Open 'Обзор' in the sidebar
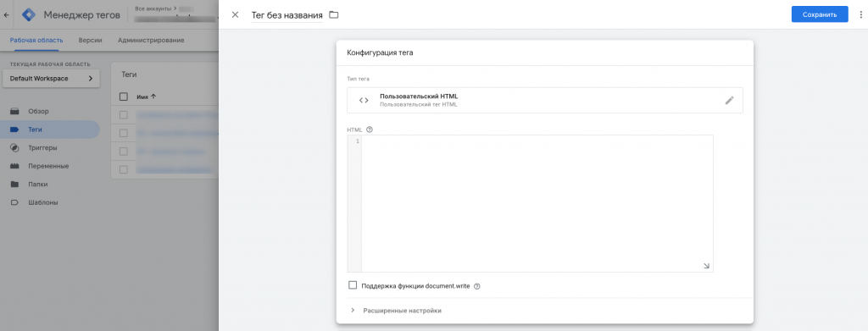This screenshot has width=868, height=331. coord(38,111)
